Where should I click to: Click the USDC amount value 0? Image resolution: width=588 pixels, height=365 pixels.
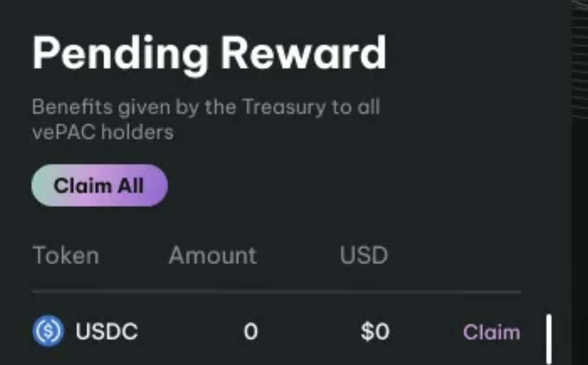(251, 332)
